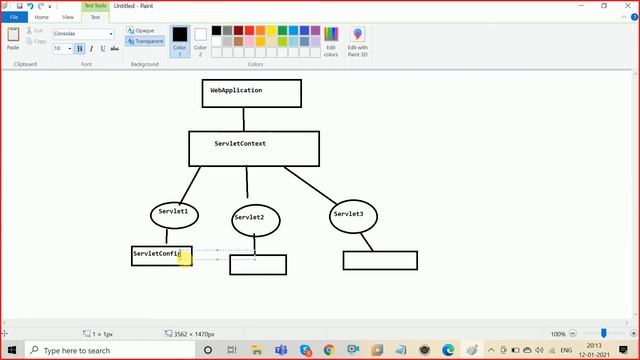Click the zoom out minus button
640x360 pixels.
pyautogui.click(x=573, y=333)
